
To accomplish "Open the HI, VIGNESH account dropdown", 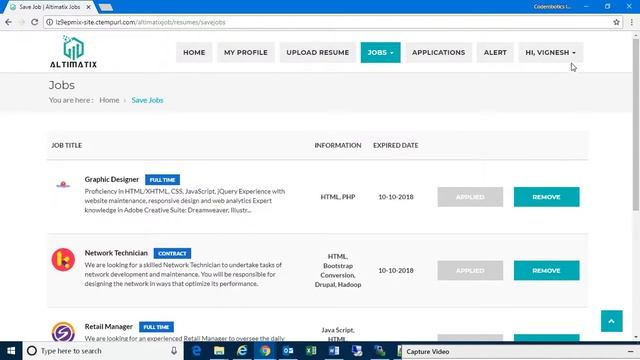I will 551,52.
